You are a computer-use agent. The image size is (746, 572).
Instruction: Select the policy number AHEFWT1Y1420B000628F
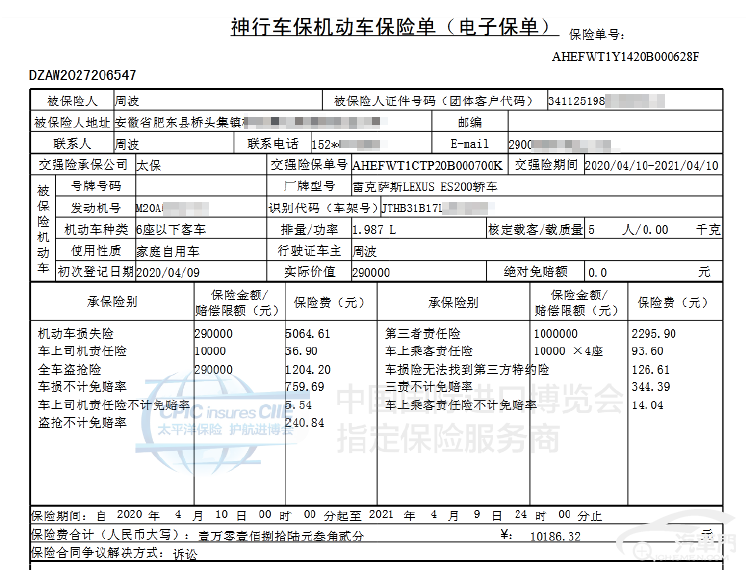625,57
